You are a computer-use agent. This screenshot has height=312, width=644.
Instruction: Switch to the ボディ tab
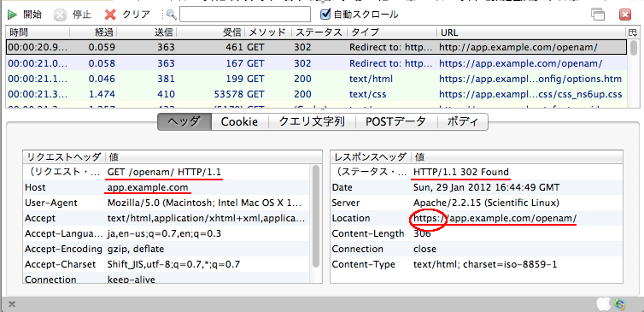pyautogui.click(x=462, y=121)
